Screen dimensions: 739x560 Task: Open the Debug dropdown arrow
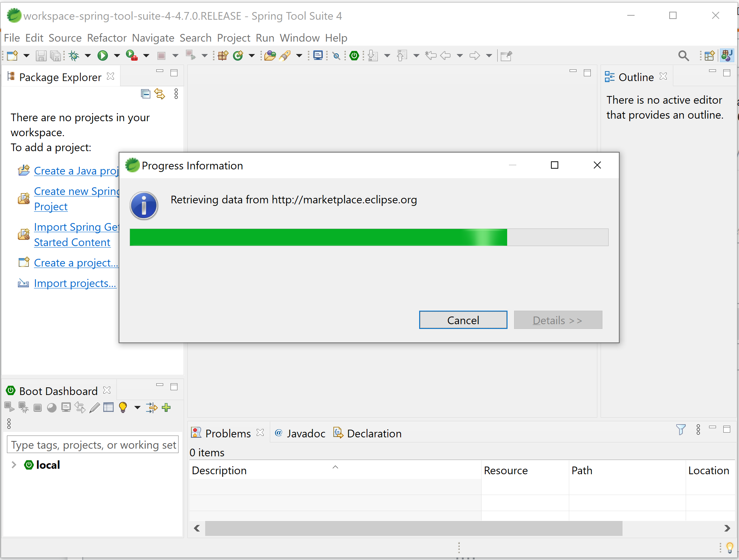(x=88, y=55)
